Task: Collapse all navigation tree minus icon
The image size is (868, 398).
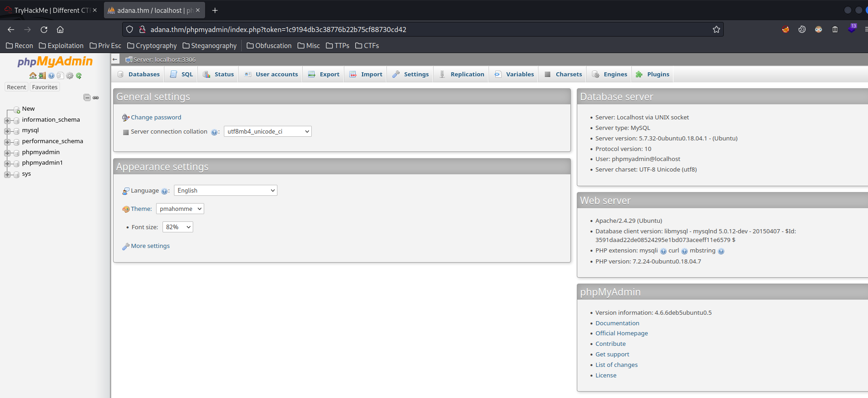Action: pos(87,97)
